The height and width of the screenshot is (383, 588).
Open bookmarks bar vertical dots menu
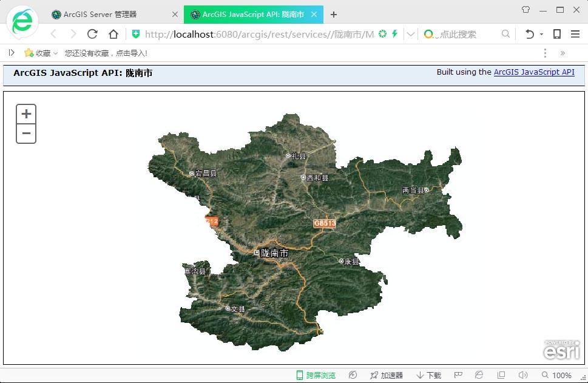coord(545,53)
